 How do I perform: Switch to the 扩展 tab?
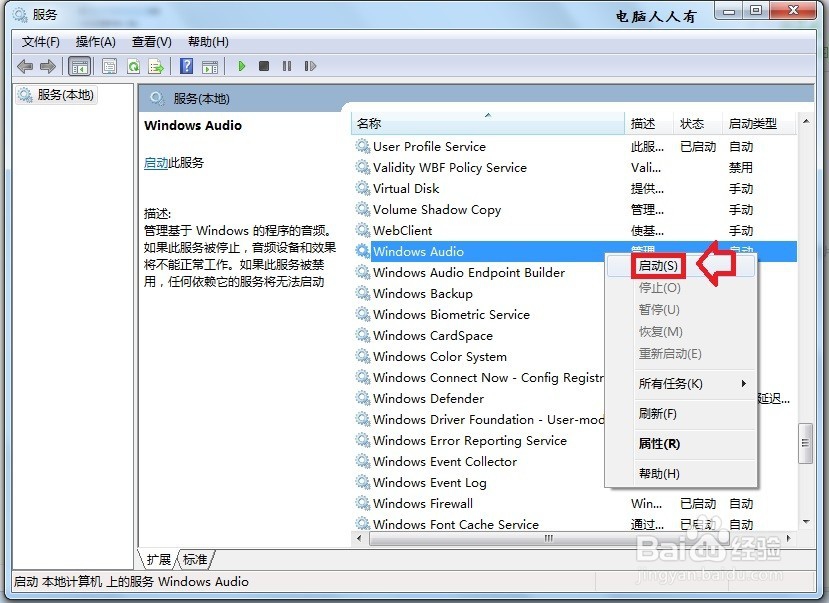159,560
